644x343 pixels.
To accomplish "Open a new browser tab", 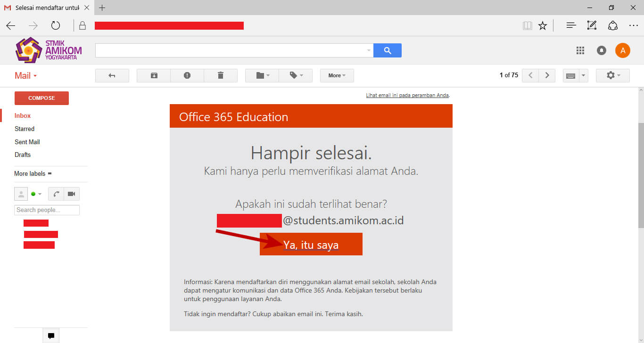I will coord(102,8).
